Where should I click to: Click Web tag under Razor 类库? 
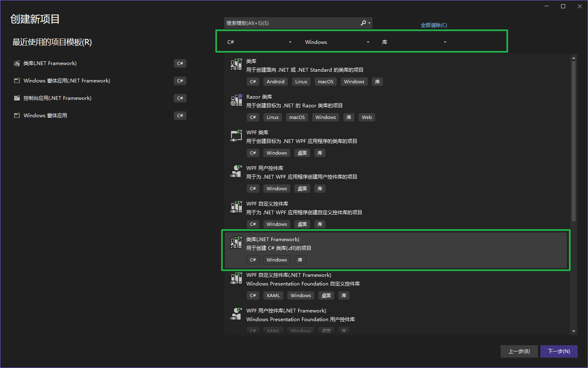coord(367,117)
